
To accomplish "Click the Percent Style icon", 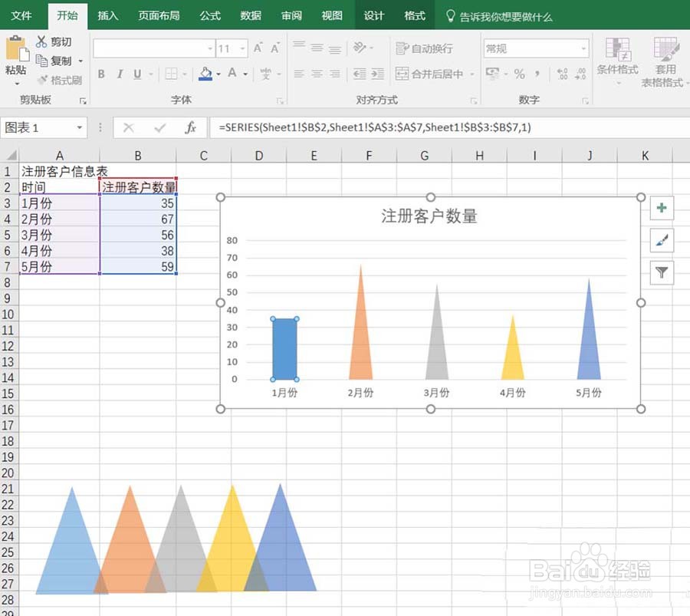I will (x=519, y=74).
